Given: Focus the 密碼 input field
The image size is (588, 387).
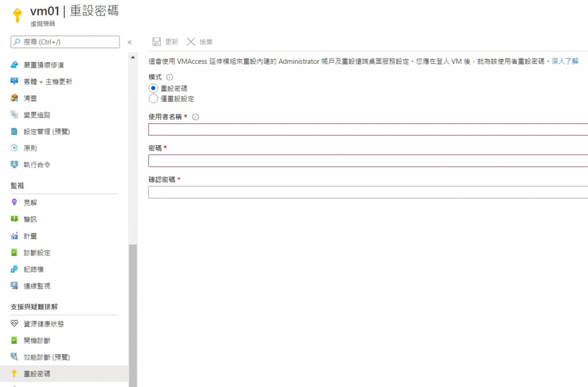Looking at the screenshot, I should [368, 161].
